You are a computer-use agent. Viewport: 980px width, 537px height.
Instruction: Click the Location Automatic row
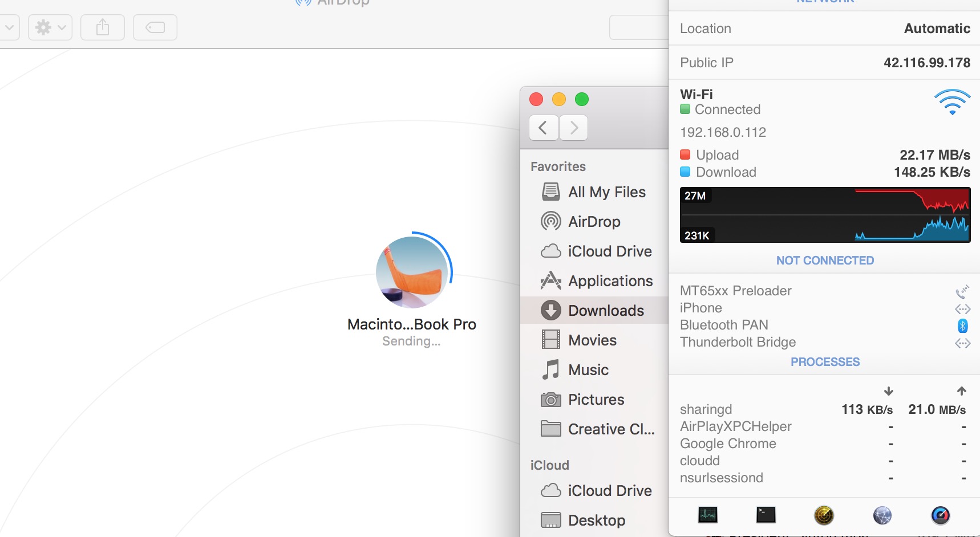click(x=824, y=29)
